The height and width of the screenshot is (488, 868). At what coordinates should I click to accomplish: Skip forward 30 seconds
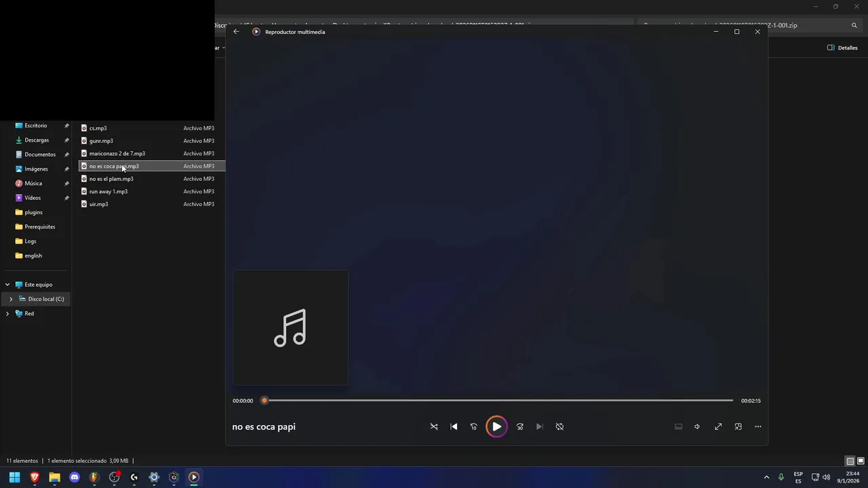pyautogui.click(x=520, y=426)
